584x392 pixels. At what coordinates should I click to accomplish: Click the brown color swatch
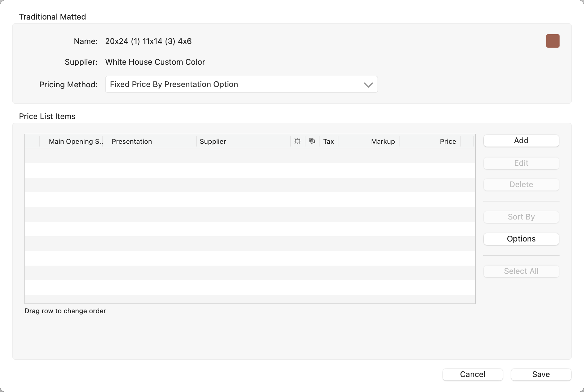coord(553,41)
